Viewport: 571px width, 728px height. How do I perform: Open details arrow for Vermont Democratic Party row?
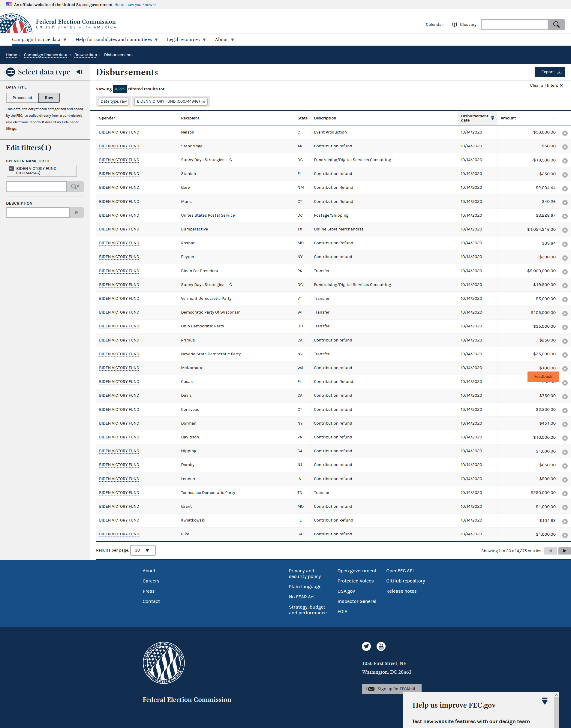565,299
